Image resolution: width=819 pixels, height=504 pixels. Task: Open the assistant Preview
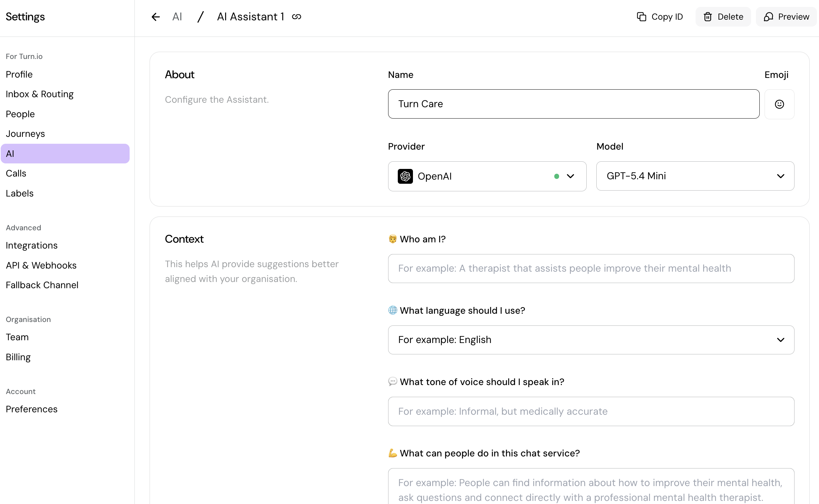(786, 17)
